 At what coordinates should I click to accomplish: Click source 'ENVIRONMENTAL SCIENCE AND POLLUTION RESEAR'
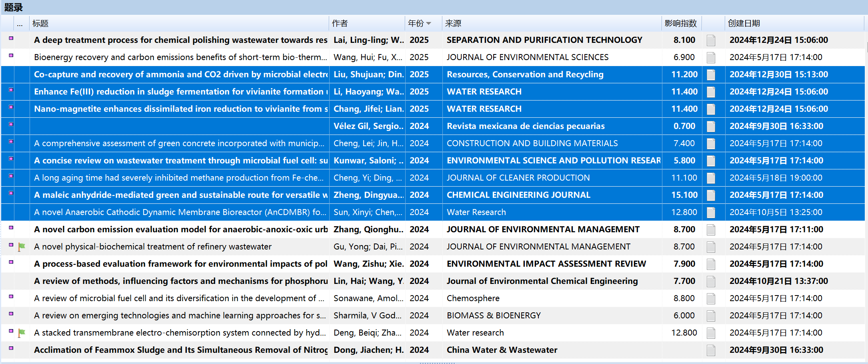(554, 161)
